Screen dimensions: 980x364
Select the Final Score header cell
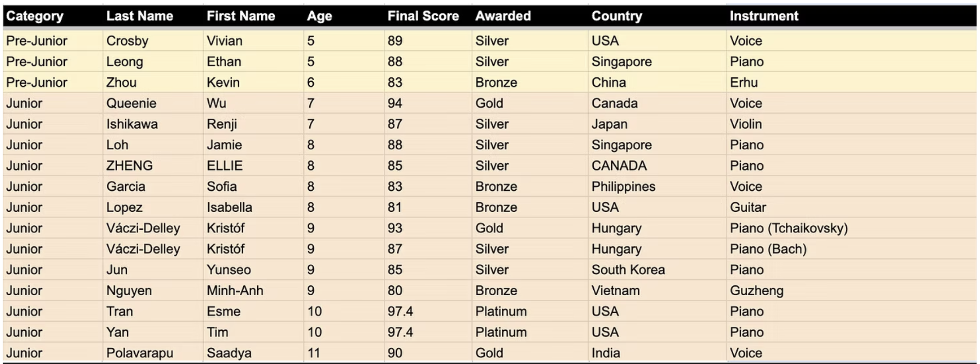pyautogui.click(x=423, y=16)
